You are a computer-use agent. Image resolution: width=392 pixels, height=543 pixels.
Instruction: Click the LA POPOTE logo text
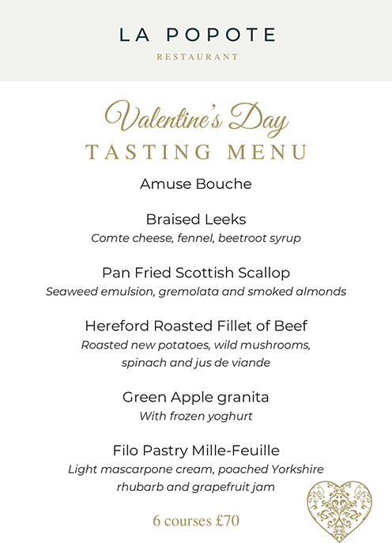[x=198, y=35]
